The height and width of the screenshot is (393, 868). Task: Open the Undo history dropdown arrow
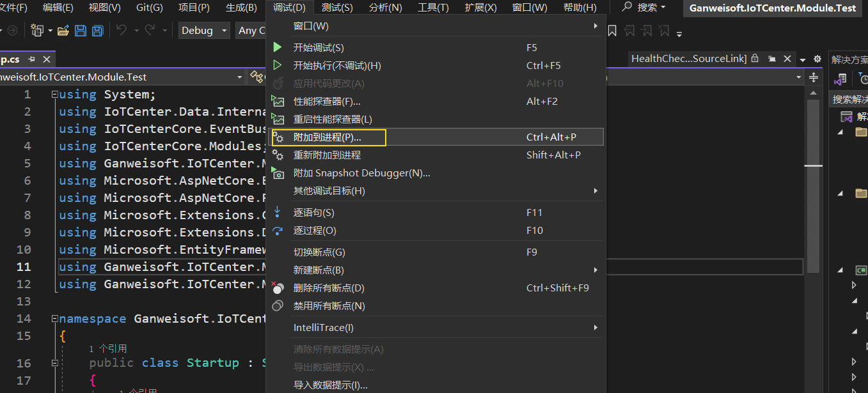[x=136, y=31]
